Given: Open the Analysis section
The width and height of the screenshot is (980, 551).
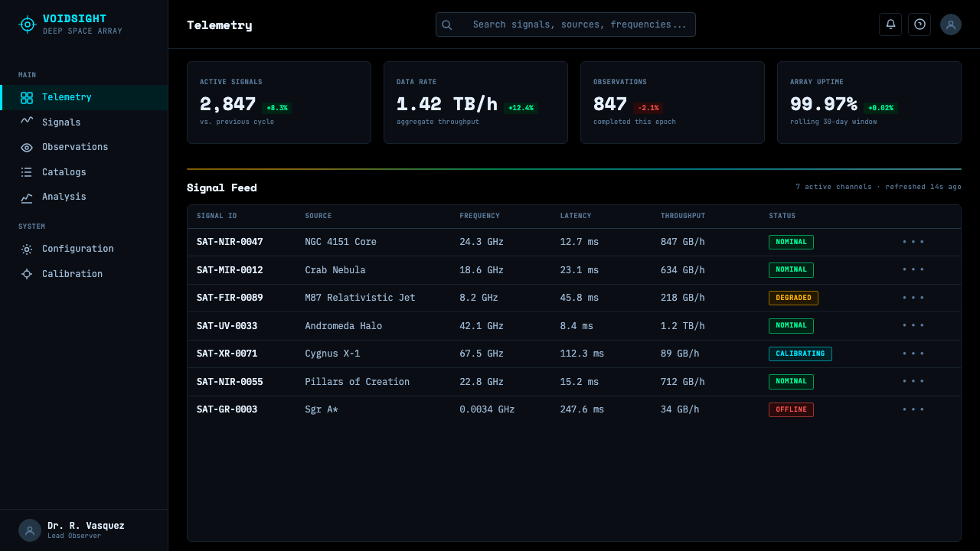Looking at the screenshot, I should pyautogui.click(x=84, y=197).
